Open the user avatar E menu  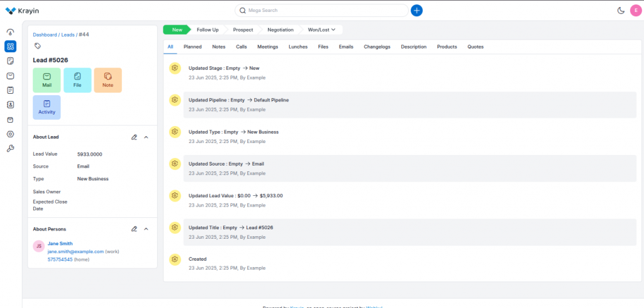pos(636,11)
